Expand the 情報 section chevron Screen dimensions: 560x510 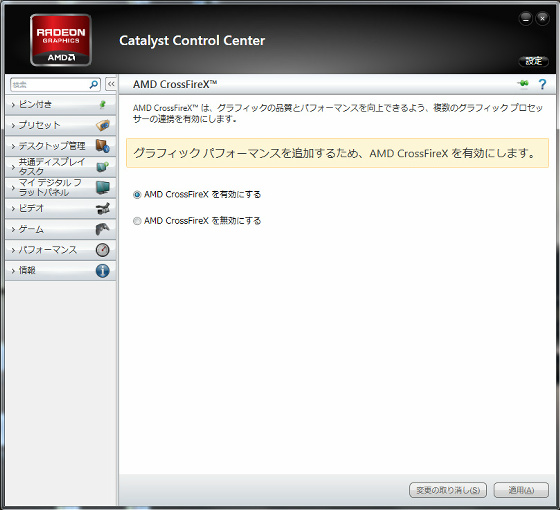coord(13,271)
